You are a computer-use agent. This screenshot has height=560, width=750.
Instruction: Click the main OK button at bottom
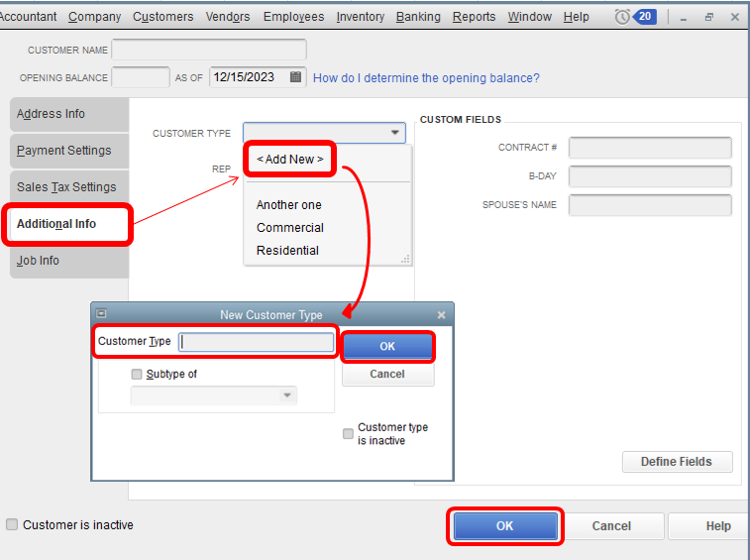(x=505, y=525)
